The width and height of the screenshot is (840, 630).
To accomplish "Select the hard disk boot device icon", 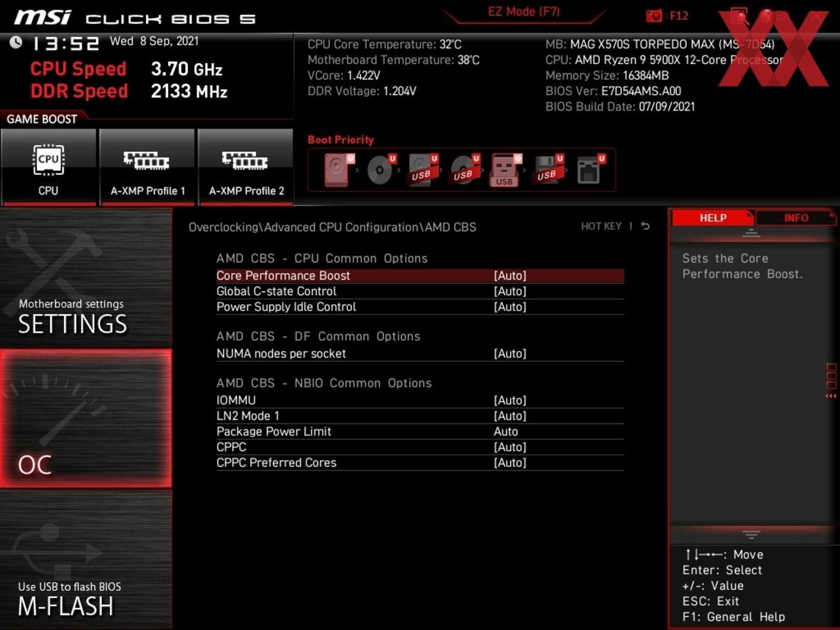I will (339, 170).
